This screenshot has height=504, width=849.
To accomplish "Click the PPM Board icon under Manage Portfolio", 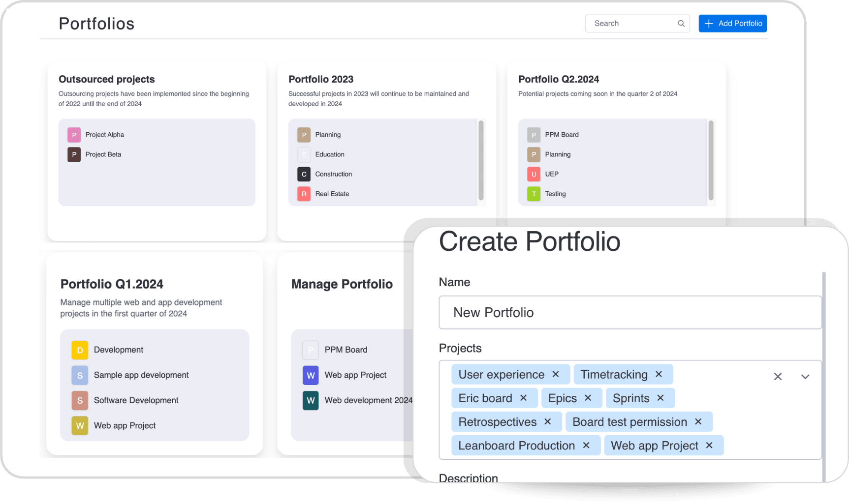I will click(x=311, y=350).
